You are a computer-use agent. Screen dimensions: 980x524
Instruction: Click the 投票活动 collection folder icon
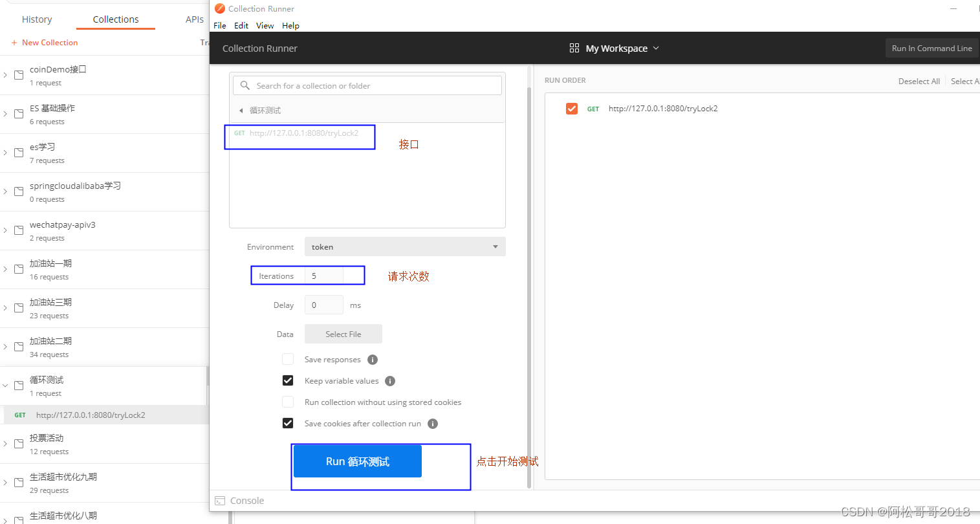pyautogui.click(x=19, y=444)
